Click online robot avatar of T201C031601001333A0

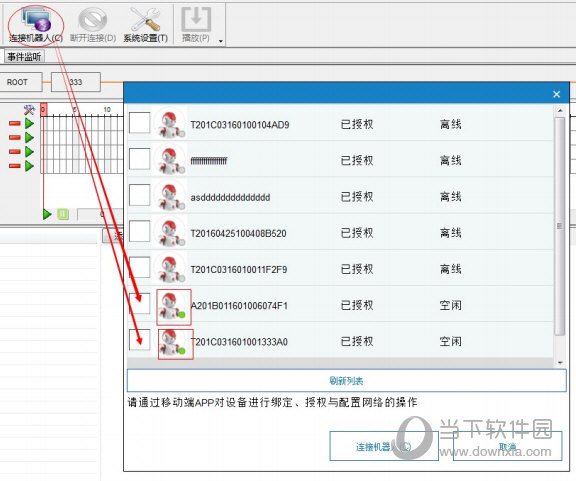[176, 344]
